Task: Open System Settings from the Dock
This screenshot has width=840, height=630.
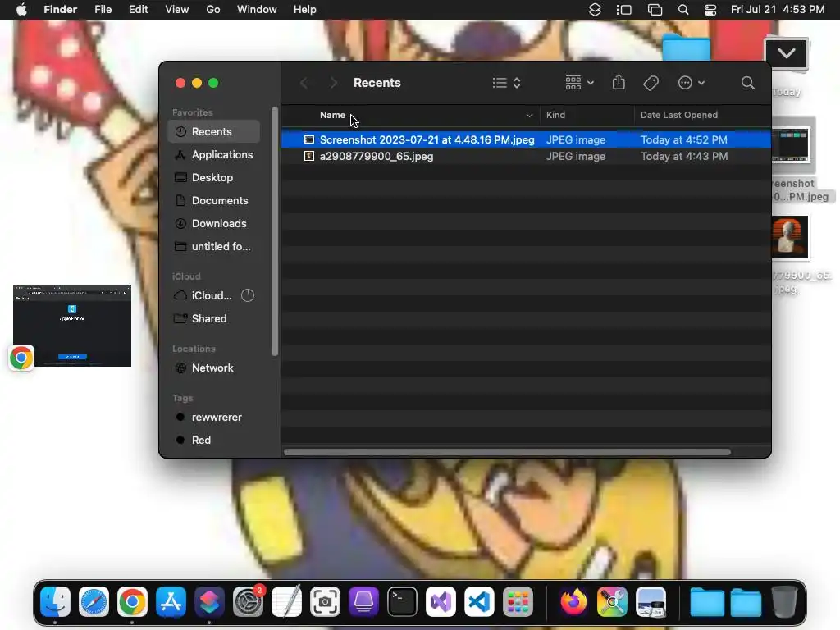Action: click(x=248, y=601)
